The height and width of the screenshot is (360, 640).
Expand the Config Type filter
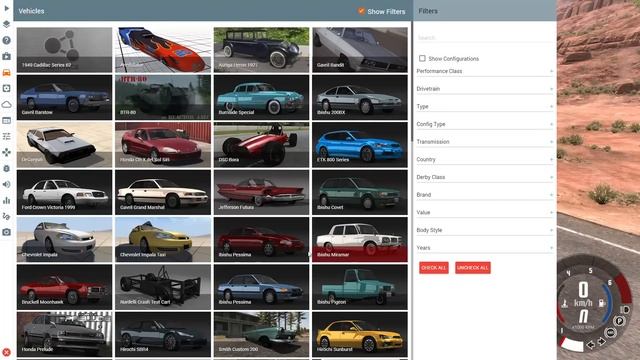tap(484, 124)
